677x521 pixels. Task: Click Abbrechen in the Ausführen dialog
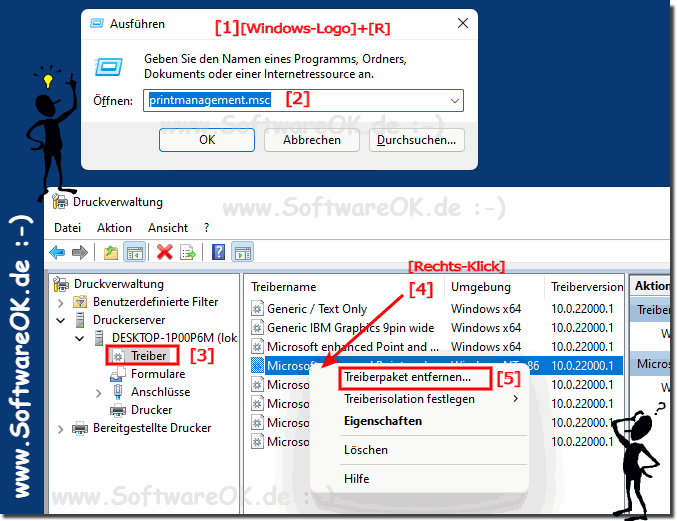tap(312, 140)
